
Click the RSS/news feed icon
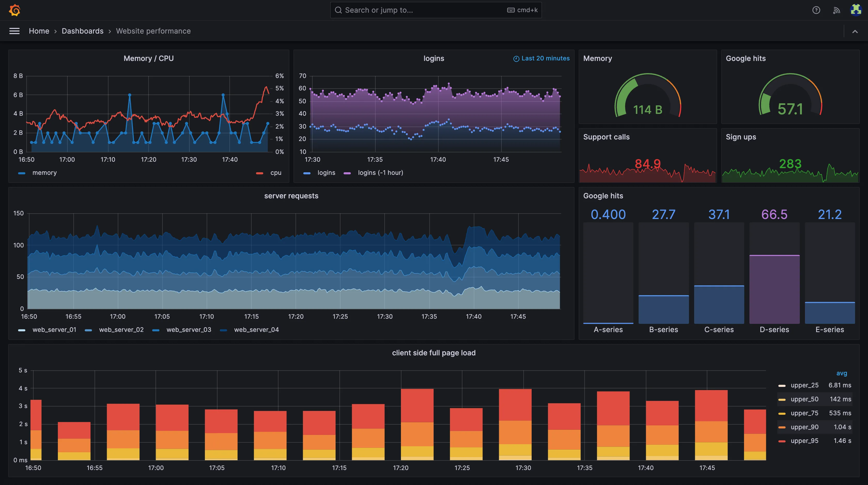836,10
